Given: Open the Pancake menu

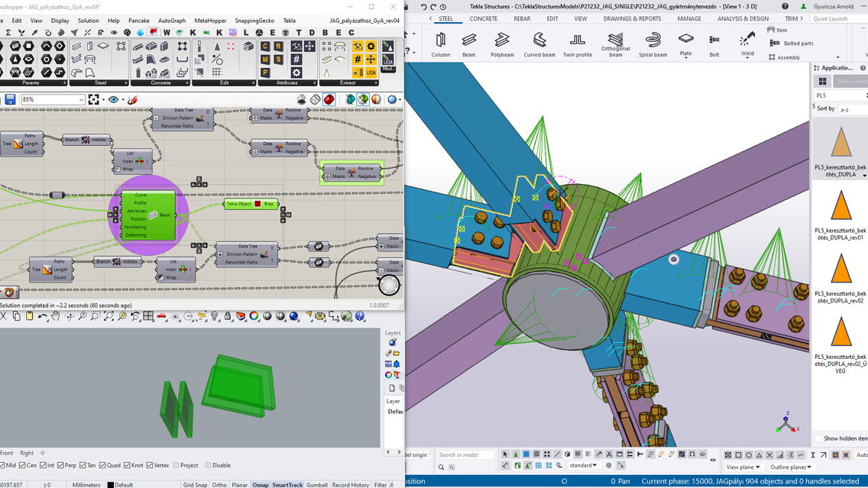Looking at the screenshot, I should click(x=139, y=21).
